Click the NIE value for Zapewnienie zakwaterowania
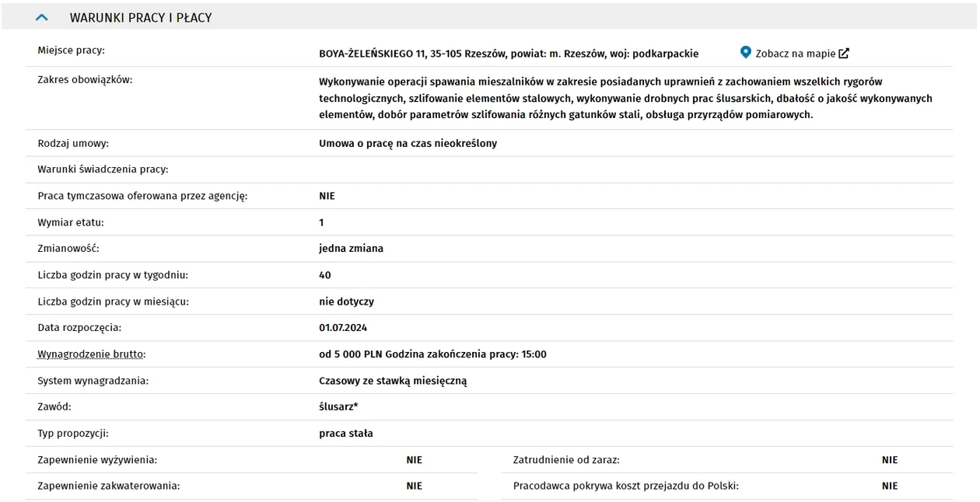Viewport: 980px width, 502px height. [x=414, y=486]
